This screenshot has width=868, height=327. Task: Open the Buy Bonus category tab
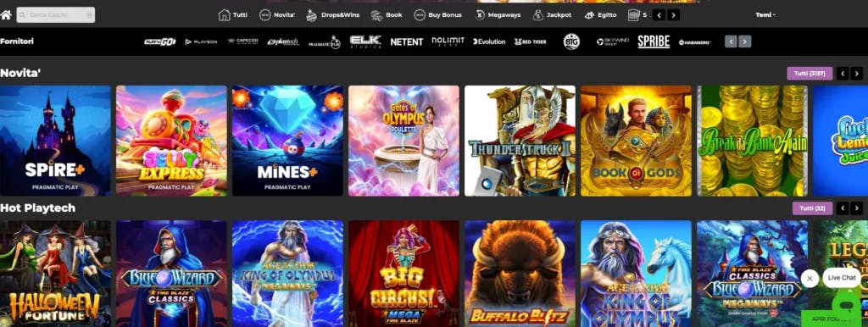coord(438,15)
